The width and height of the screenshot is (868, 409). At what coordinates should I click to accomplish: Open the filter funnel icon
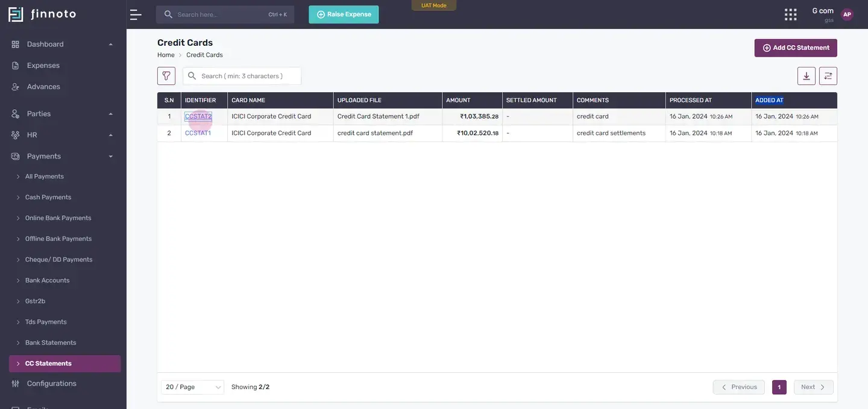(x=166, y=76)
